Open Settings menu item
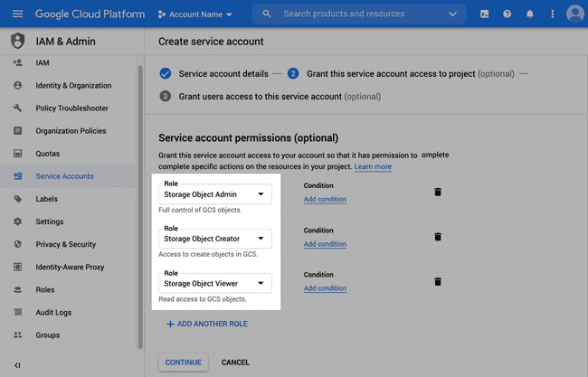Screen dimensions: 588x377 pos(50,221)
